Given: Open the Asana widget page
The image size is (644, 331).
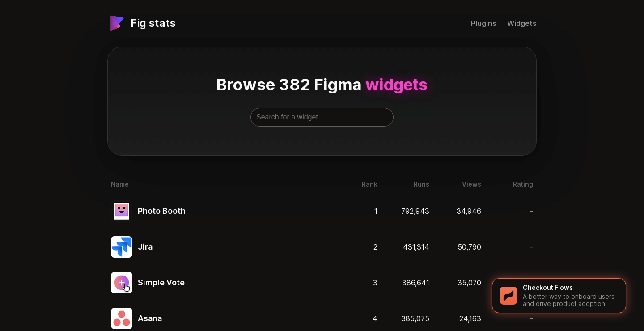Looking at the screenshot, I should (150, 318).
